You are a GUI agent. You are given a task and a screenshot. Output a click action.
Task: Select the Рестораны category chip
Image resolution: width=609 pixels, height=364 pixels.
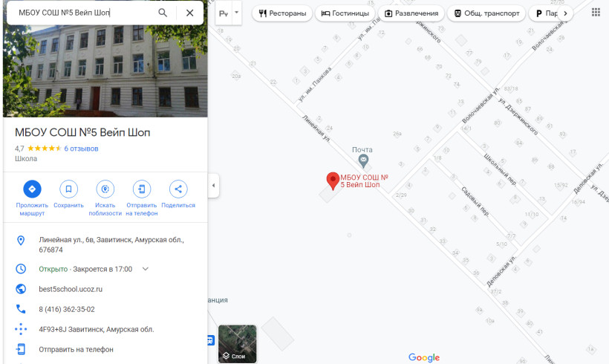[283, 13]
